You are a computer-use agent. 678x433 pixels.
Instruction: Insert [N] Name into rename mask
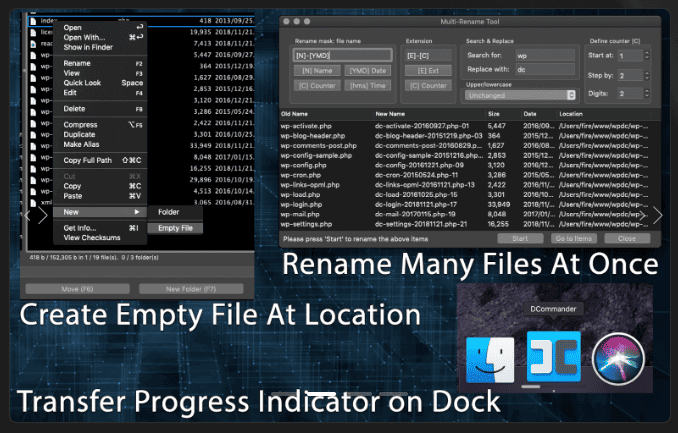pos(317,71)
